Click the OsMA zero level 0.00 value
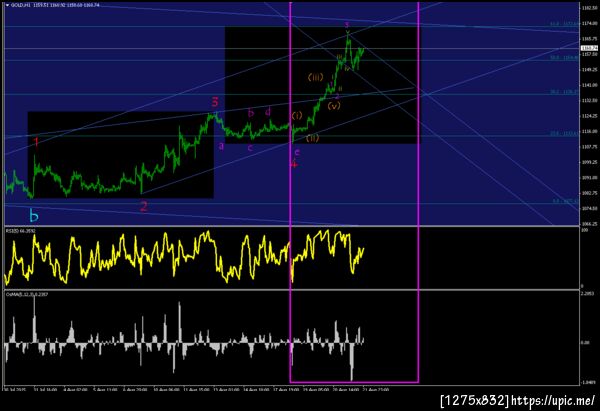 585,342
